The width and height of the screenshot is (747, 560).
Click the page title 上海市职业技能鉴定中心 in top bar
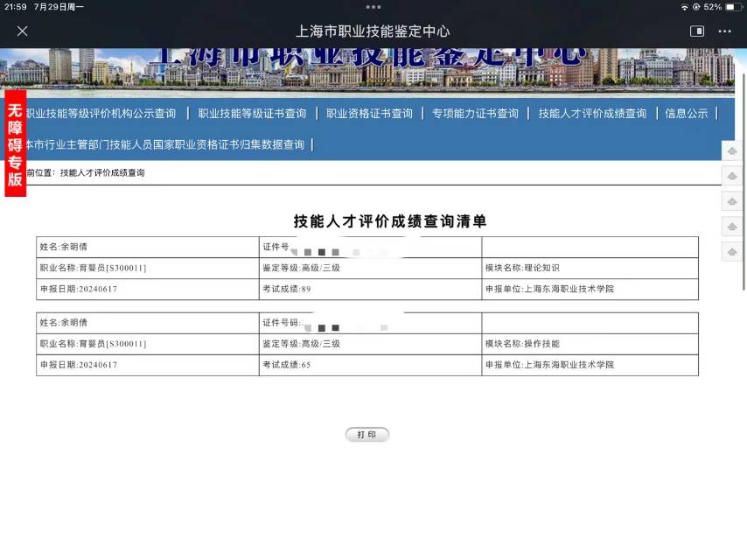(x=373, y=31)
